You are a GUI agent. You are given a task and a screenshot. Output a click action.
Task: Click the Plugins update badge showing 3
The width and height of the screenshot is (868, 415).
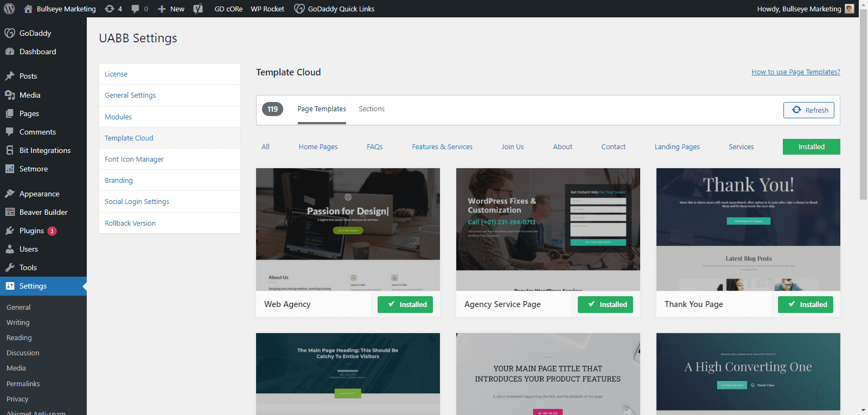(x=52, y=231)
